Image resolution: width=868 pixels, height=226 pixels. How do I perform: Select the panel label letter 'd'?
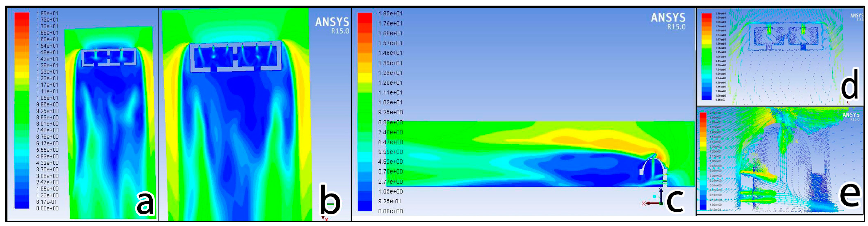(x=850, y=86)
